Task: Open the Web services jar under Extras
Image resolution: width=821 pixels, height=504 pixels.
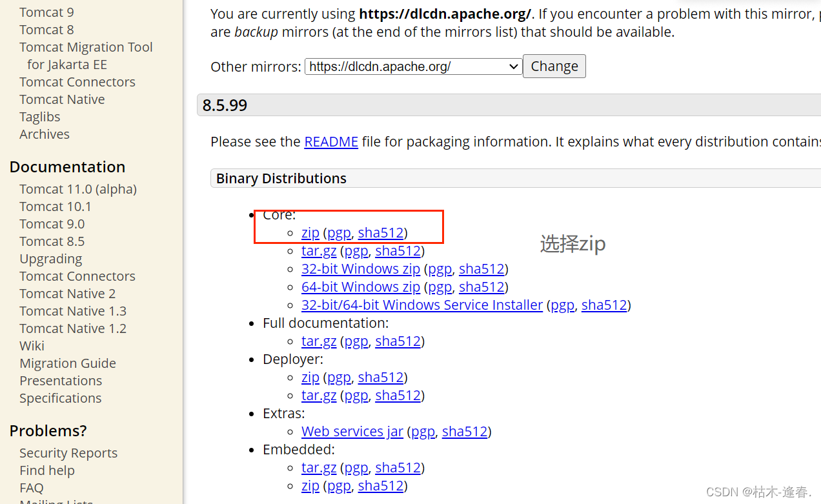Action: click(352, 431)
